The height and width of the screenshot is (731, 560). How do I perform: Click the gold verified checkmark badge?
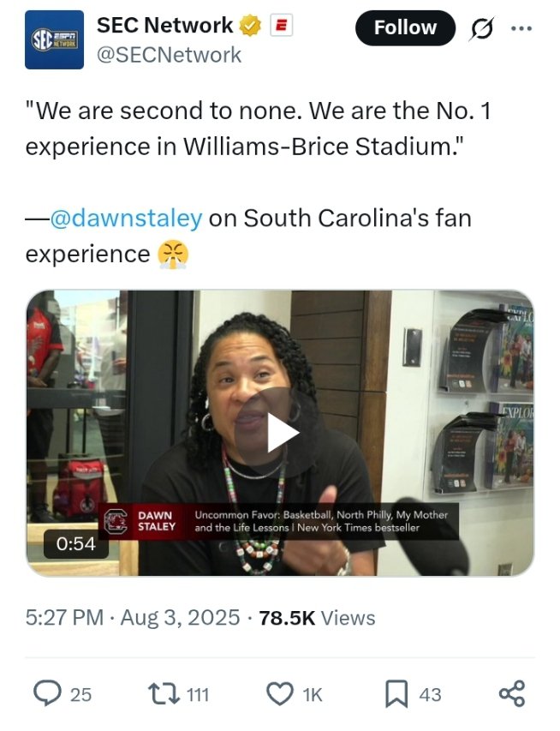click(250, 26)
